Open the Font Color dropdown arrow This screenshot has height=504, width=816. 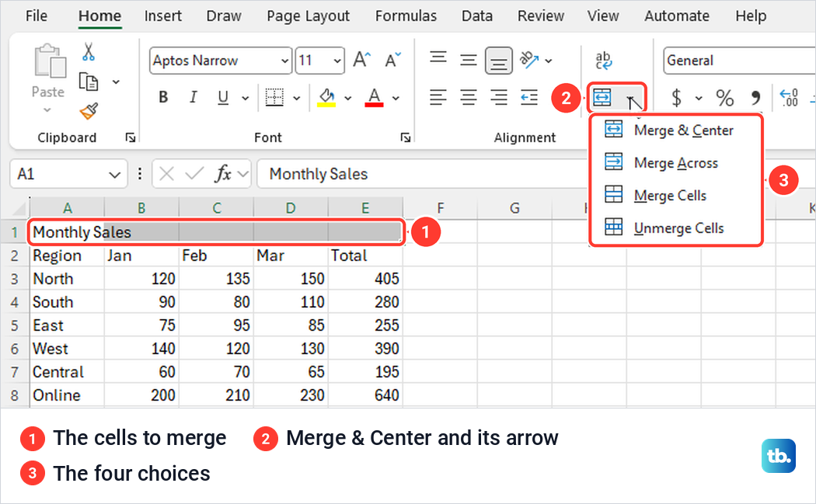coord(396,98)
